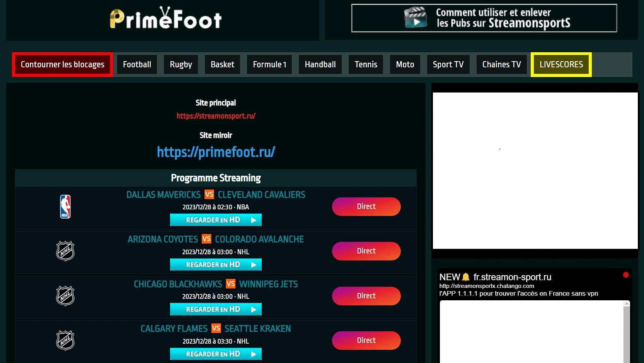Click the Site miroir label
Screen dimensions: 644x363
[216, 135]
